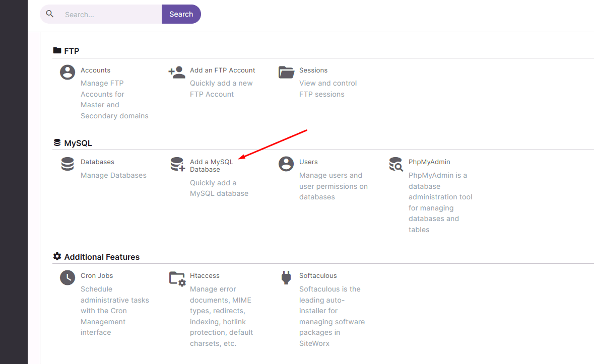Viewport: 594px width, 364px height.
Task: Open the Sessions link
Action: point(313,70)
